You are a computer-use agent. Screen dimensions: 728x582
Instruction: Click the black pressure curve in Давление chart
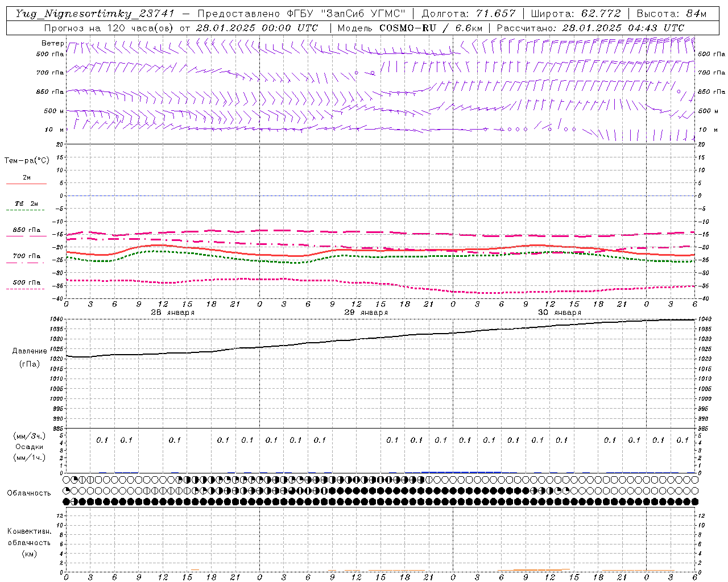[380, 339]
